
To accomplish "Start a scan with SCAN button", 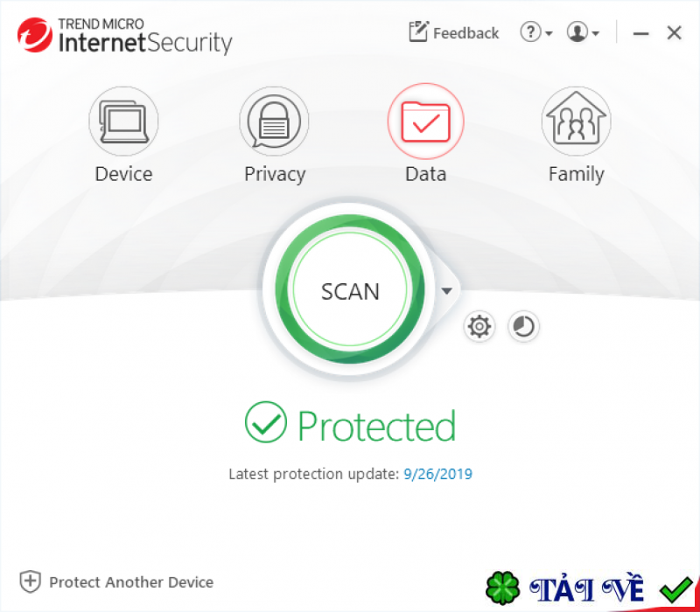I will [350, 290].
